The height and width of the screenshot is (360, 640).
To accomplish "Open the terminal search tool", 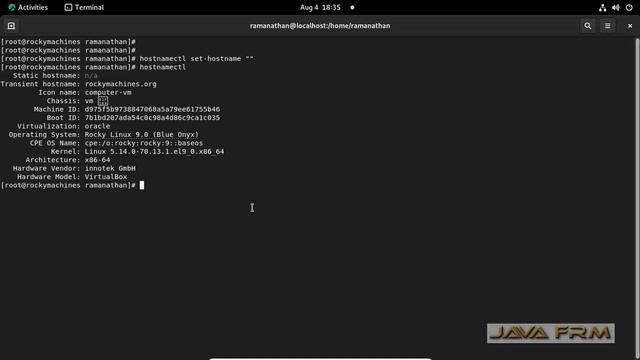I will (587, 26).
